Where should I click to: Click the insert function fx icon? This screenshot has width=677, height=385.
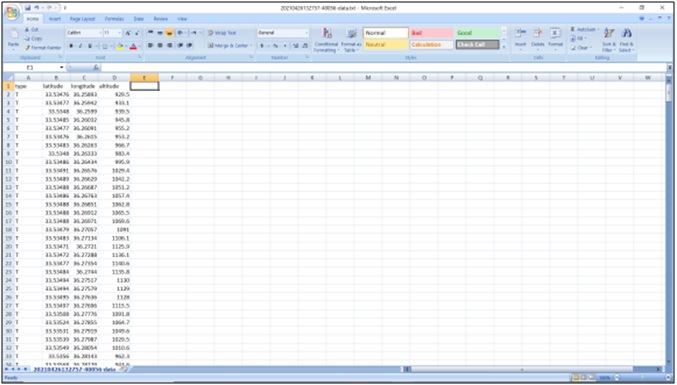click(96, 67)
